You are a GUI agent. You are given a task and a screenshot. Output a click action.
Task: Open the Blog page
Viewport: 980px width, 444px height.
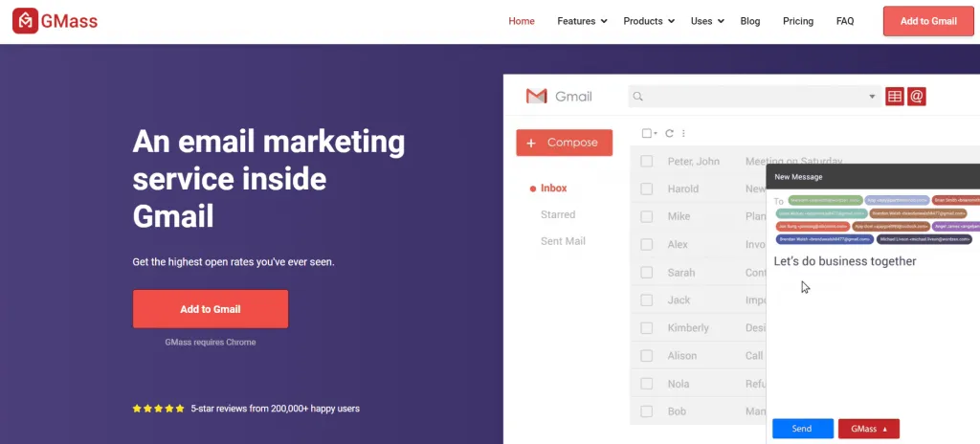[750, 21]
